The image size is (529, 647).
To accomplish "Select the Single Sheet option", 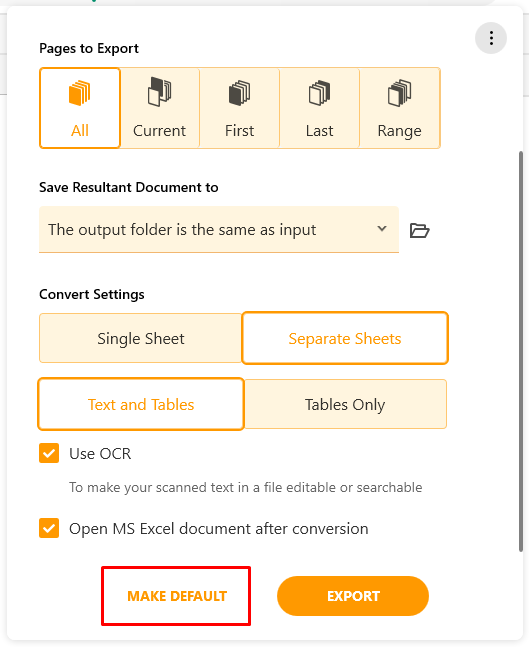I will point(141,338).
